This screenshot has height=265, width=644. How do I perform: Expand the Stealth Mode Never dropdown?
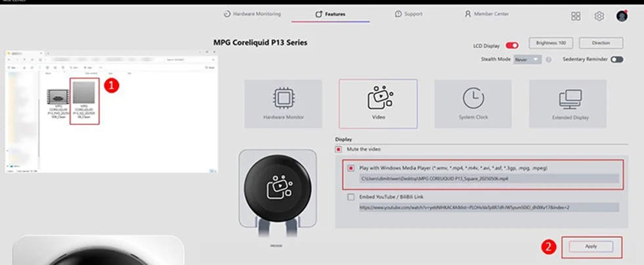(x=527, y=60)
